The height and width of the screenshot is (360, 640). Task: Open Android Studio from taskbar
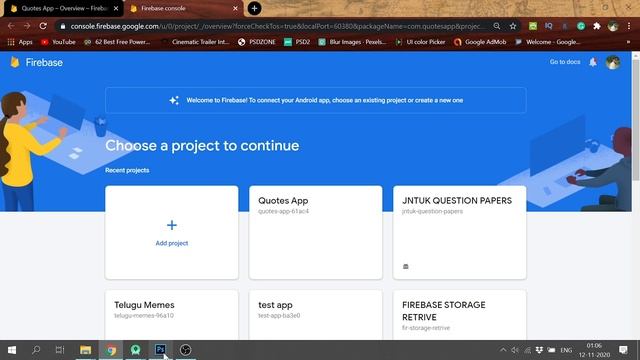[x=136, y=350]
